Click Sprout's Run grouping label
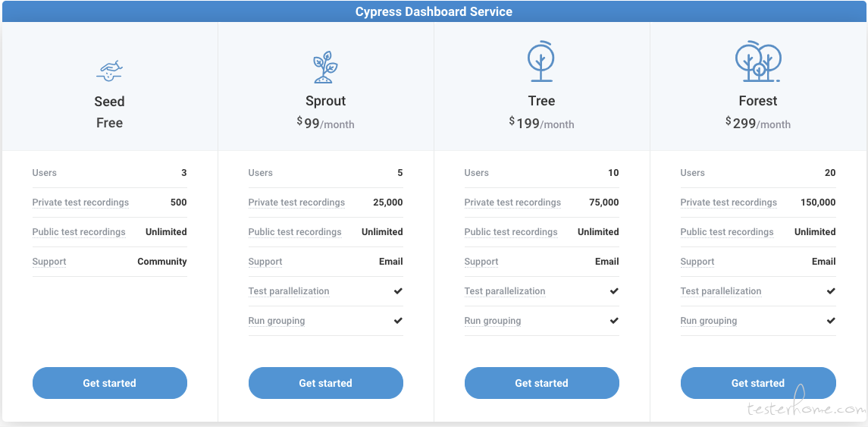The height and width of the screenshot is (427, 868). pyautogui.click(x=276, y=321)
